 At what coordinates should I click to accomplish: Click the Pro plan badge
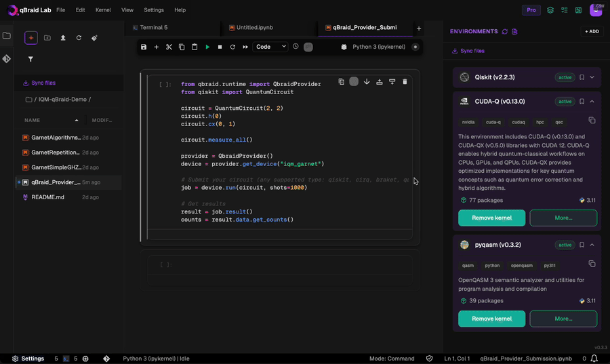pyautogui.click(x=531, y=10)
